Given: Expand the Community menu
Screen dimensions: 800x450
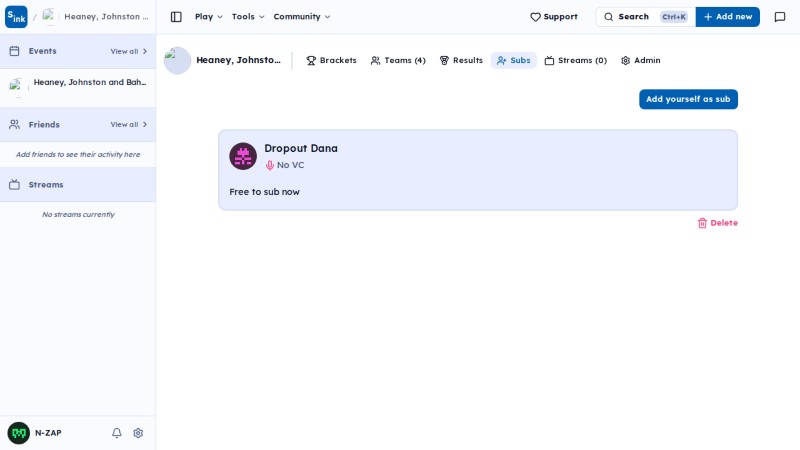Looking at the screenshot, I should pos(302,17).
